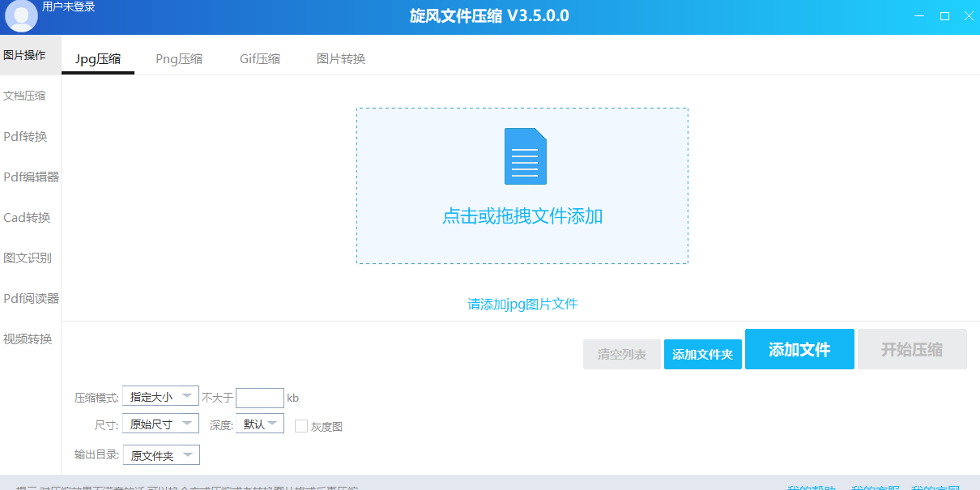Open the 压缩模式 dropdown showing 指定大小
The height and width of the screenshot is (490, 980).
pos(160,397)
